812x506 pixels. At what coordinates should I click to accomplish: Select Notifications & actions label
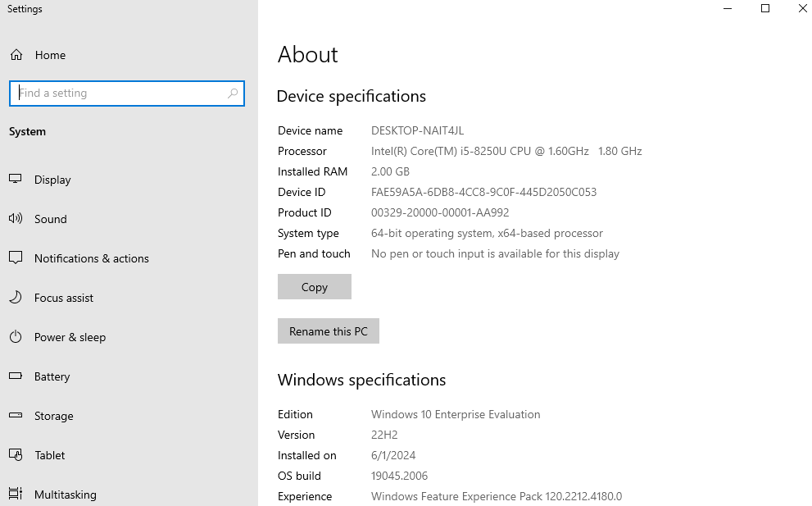92,258
